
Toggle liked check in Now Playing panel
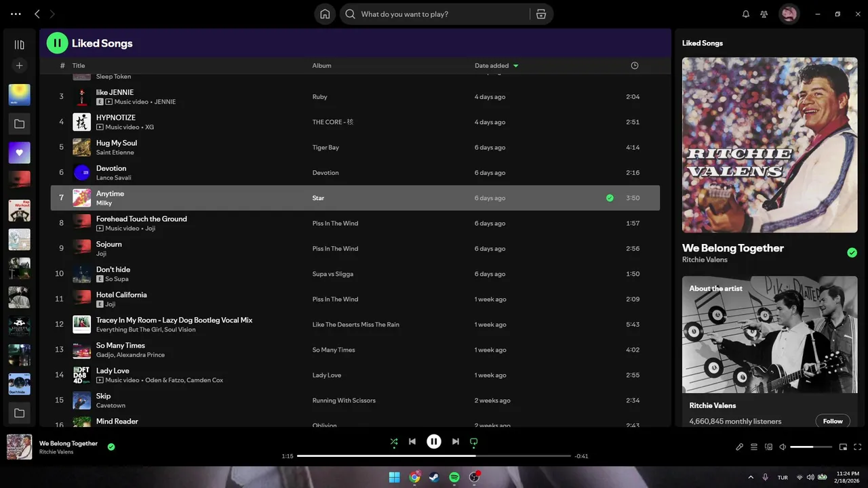coord(852,253)
